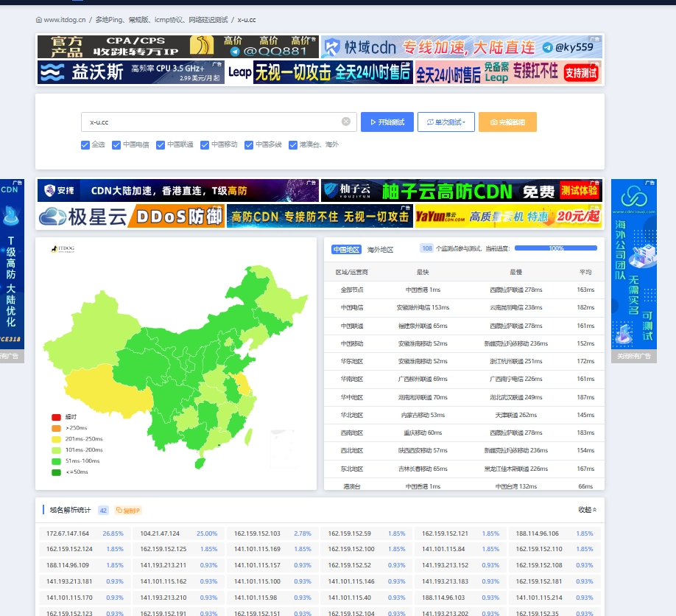Click the 108 monitoring points badge
The width and height of the screenshot is (676, 616).
(x=427, y=248)
